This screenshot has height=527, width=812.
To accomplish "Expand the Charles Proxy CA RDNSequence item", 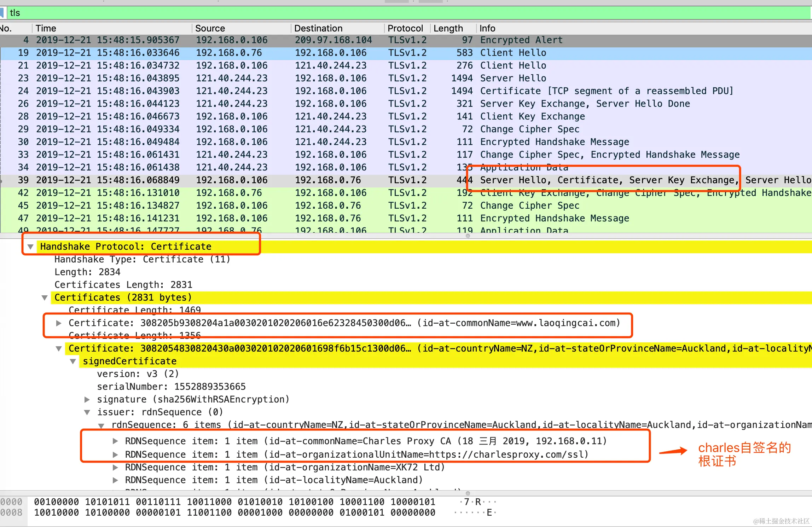I will point(115,441).
